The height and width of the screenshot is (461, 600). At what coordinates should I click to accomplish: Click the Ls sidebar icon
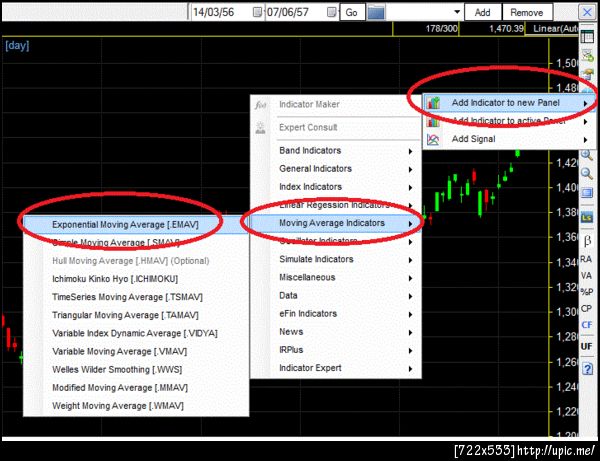click(587, 217)
